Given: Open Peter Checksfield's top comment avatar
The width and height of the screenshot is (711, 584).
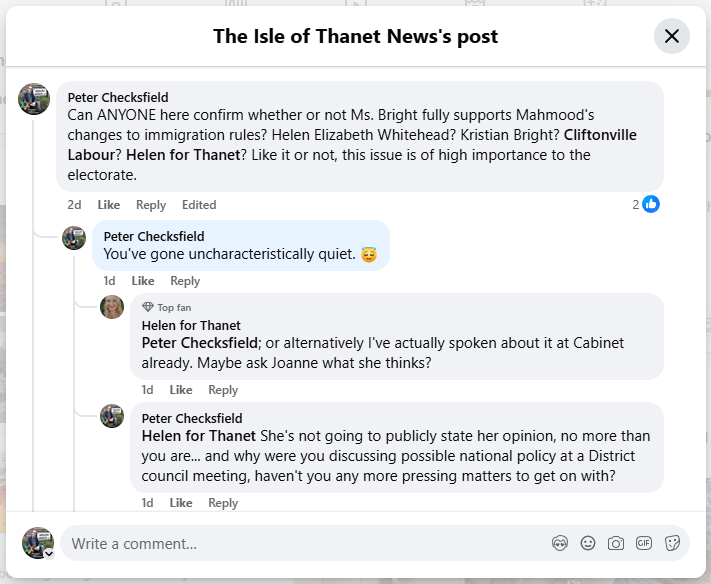Looking at the screenshot, I should [x=34, y=99].
